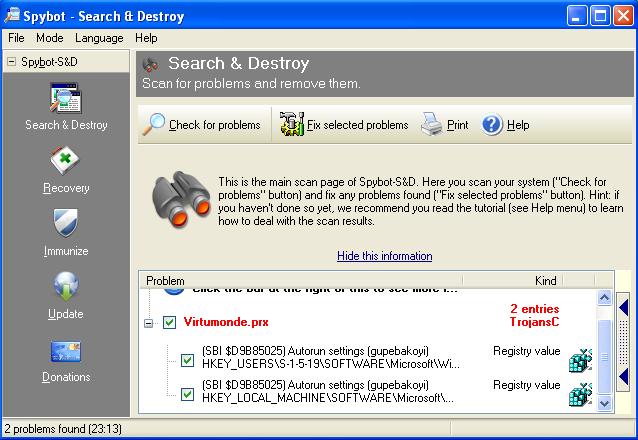This screenshot has height=440, width=638.
Task: Click the lower blue arrow on the side bar
Action: [x=624, y=377]
